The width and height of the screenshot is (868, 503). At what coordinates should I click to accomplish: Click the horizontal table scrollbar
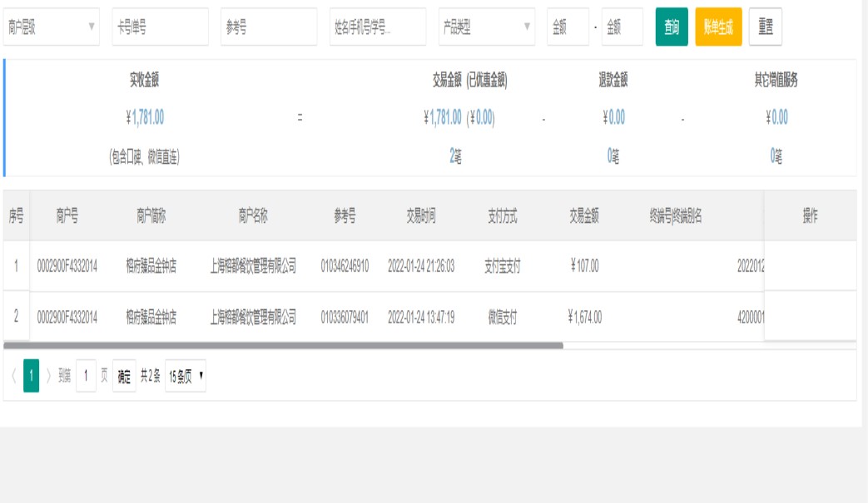coord(283,345)
